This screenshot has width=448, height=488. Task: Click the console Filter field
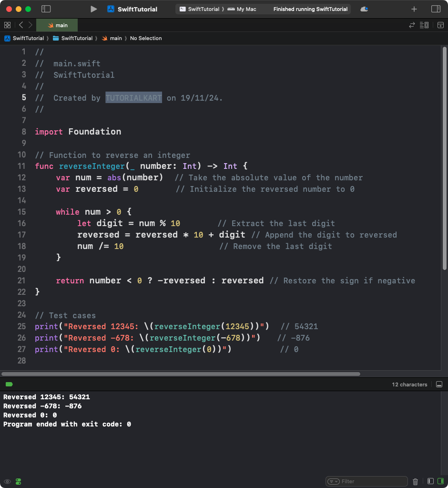367,481
